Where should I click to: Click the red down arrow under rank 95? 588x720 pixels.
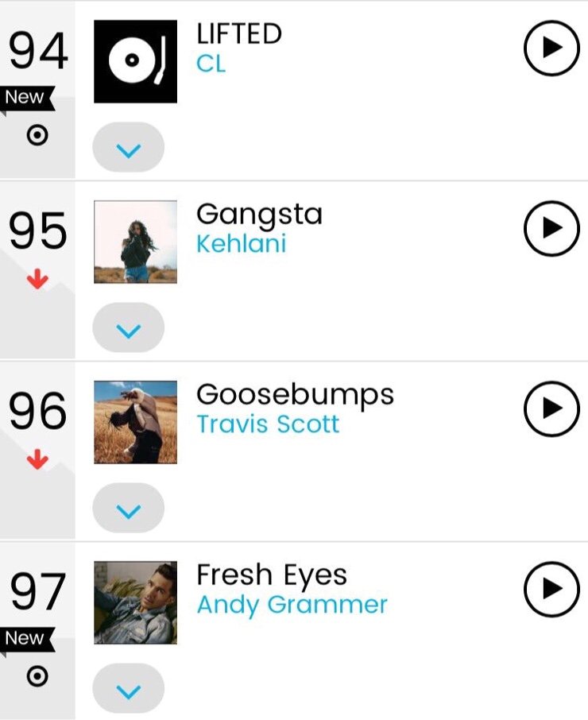(x=37, y=279)
